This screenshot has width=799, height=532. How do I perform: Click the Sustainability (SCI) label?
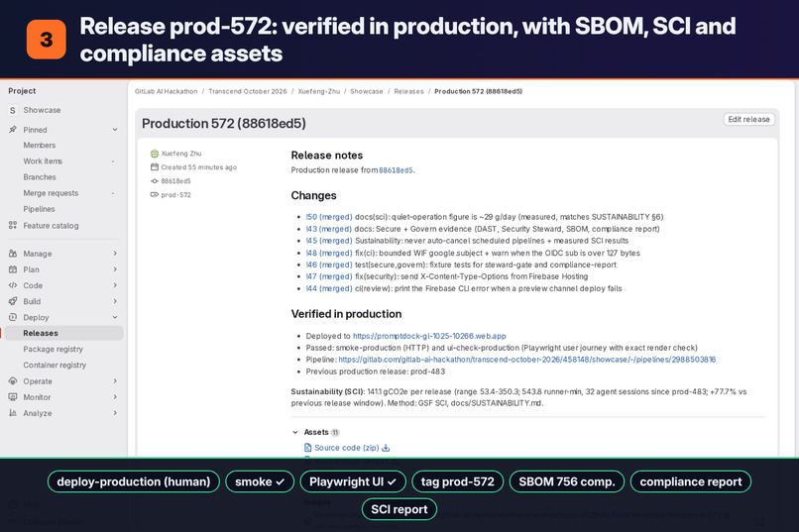click(x=328, y=391)
